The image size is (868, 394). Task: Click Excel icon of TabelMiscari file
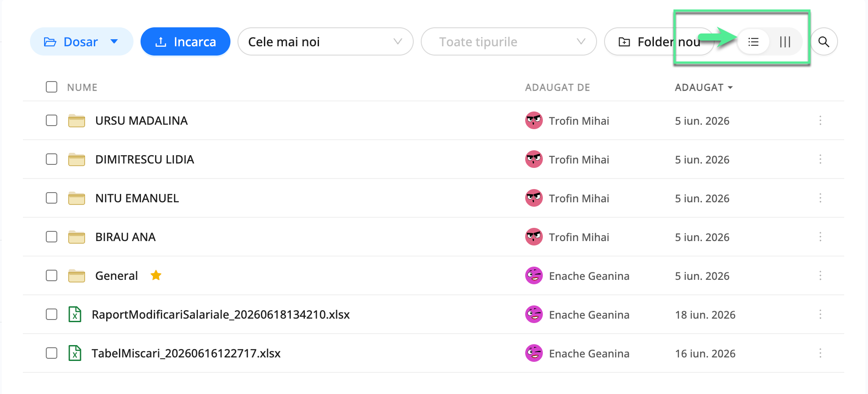tap(75, 353)
